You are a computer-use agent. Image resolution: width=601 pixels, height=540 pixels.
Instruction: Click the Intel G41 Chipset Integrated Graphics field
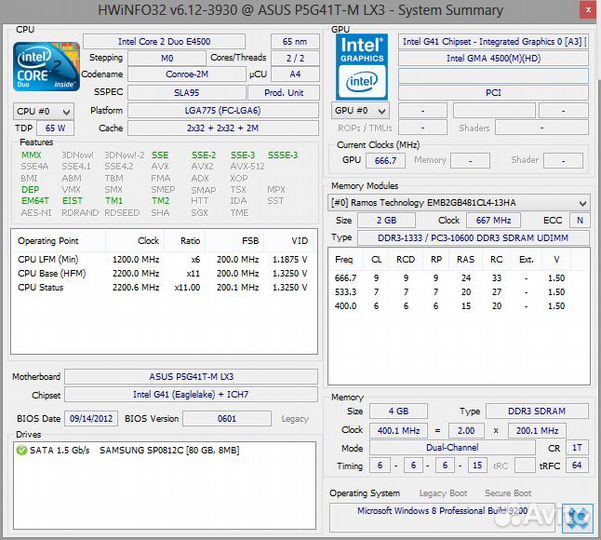493,41
